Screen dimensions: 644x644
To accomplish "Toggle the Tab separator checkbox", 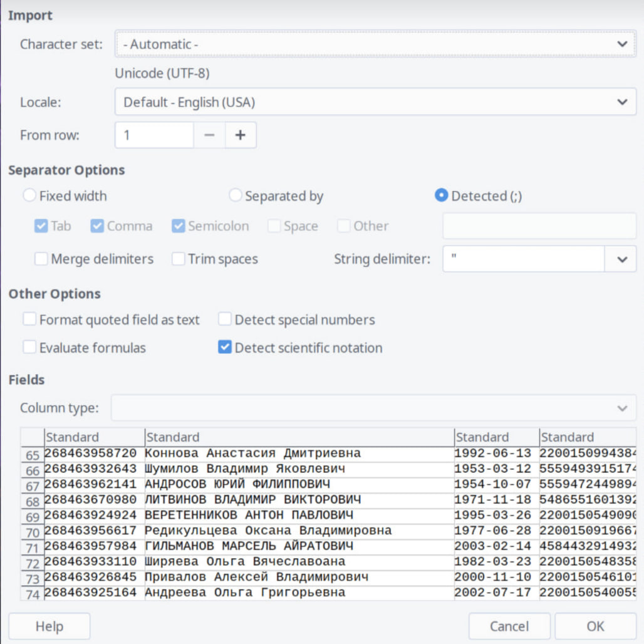I will tap(41, 226).
